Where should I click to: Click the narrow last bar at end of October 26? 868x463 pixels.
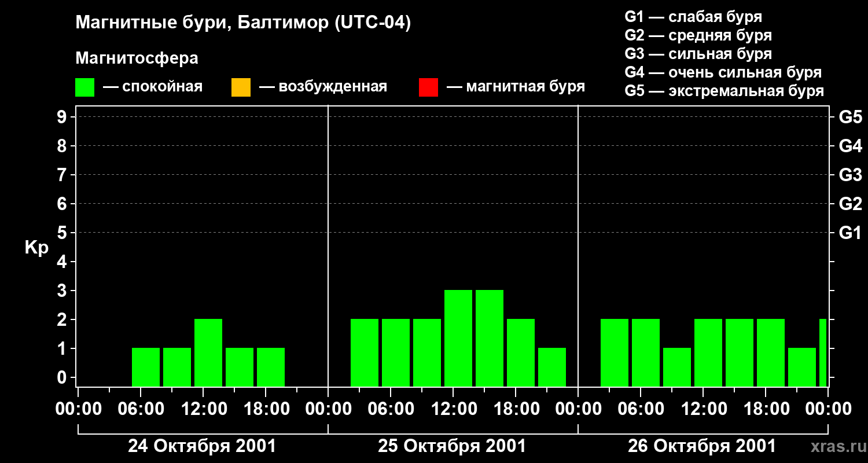tap(823, 352)
